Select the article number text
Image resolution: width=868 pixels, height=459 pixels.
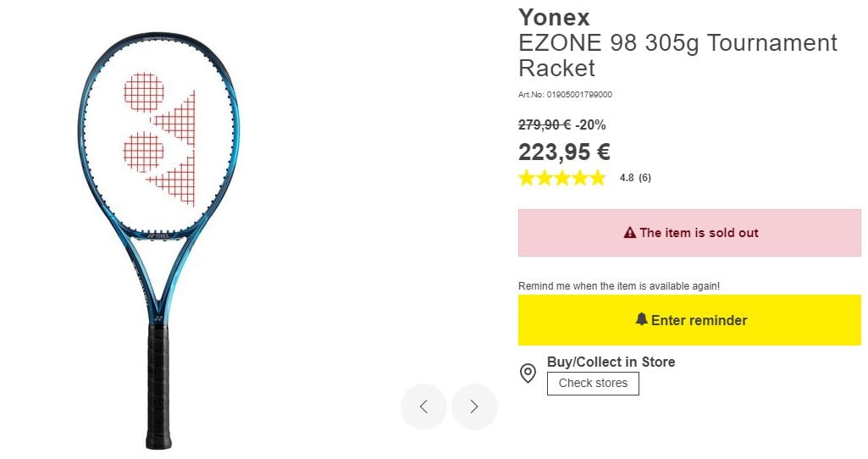pos(565,95)
